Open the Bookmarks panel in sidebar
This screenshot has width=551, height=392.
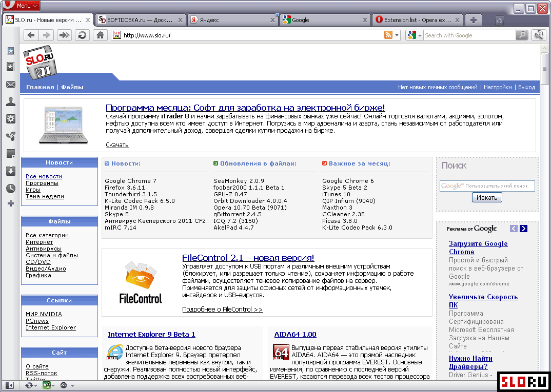click(x=11, y=67)
